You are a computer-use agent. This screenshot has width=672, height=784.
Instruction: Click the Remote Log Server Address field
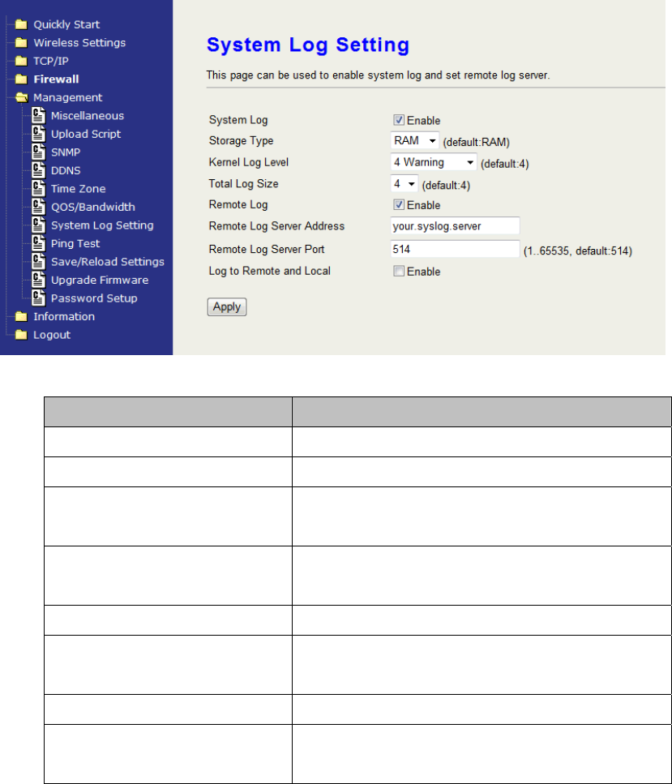(x=455, y=225)
